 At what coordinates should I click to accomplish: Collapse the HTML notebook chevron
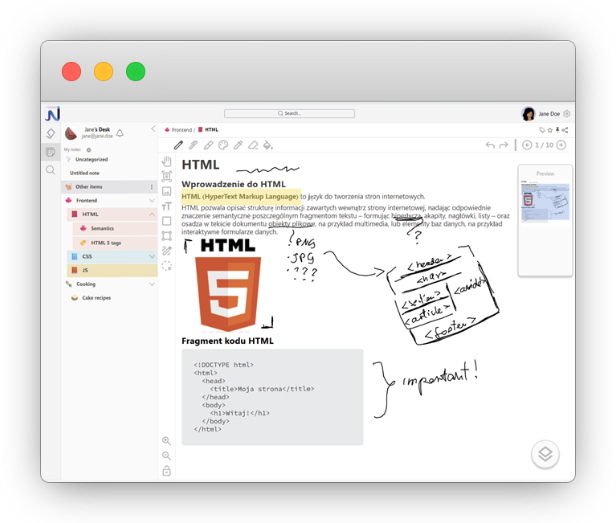point(152,215)
